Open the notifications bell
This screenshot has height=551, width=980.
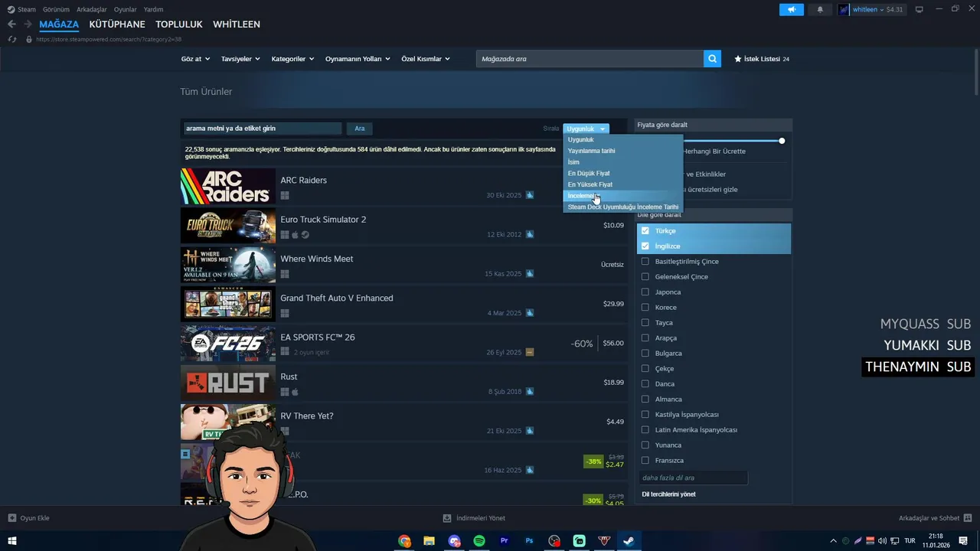click(820, 9)
